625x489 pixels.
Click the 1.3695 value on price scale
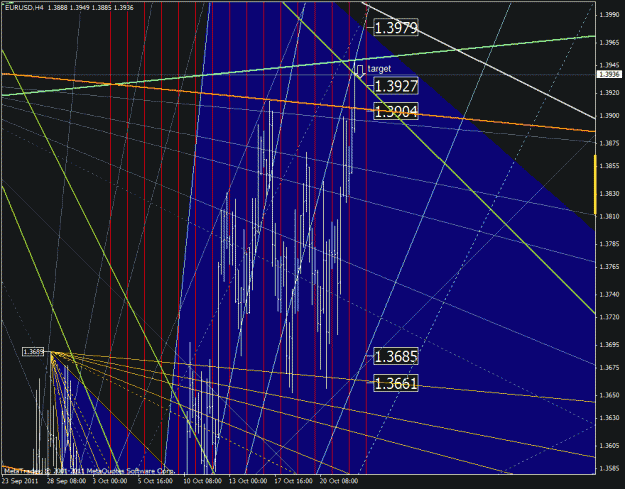coord(609,345)
